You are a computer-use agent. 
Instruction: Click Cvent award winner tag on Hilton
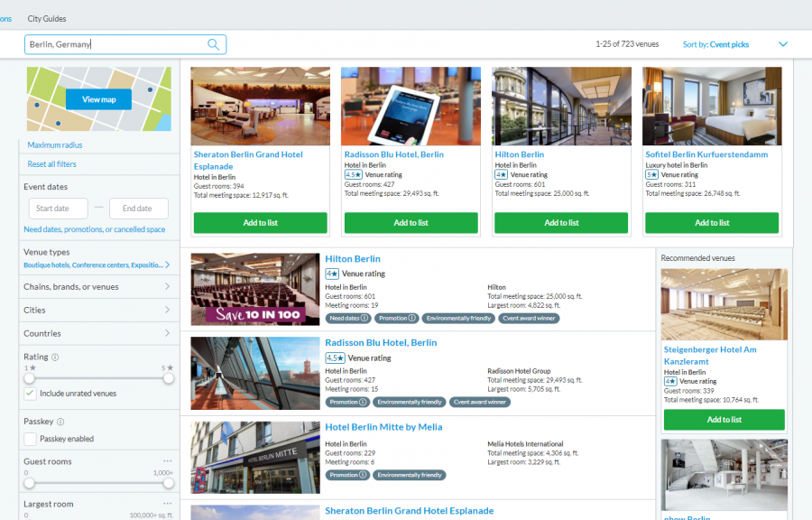pyautogui.click(x=529, y=318)
